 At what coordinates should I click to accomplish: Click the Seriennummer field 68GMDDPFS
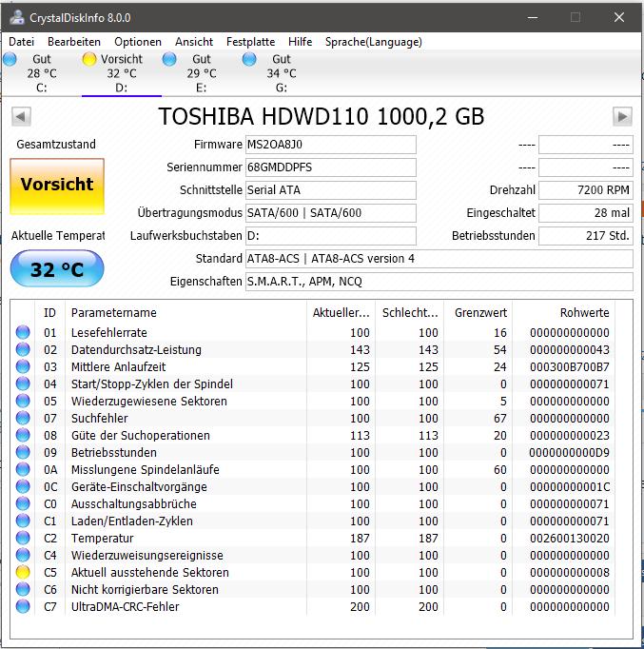click(x=330, y=167)
